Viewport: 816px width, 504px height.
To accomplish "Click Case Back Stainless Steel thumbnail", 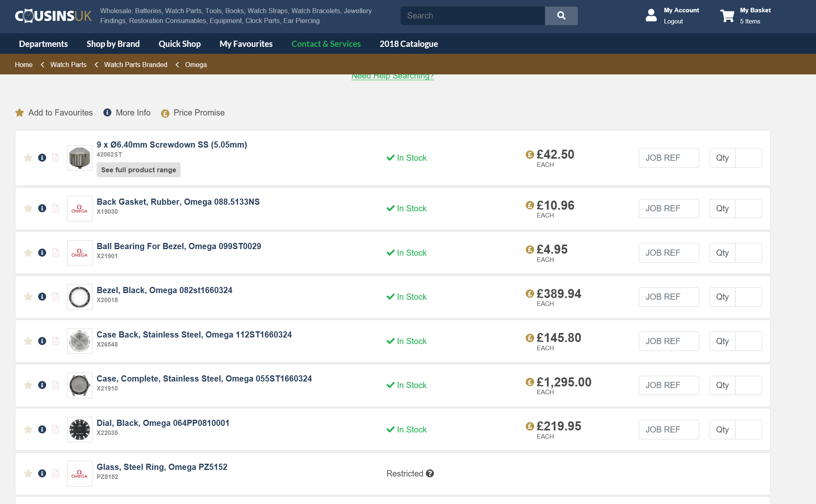I will pos(80,341).
